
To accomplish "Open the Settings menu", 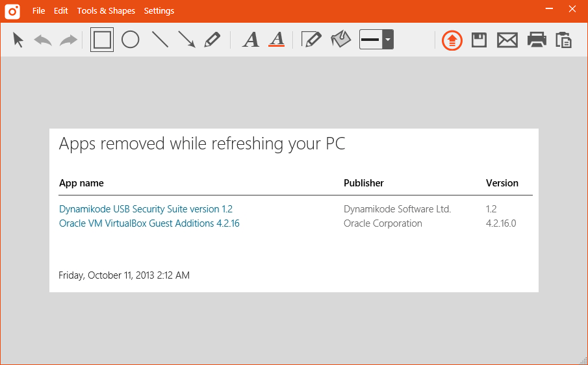I will (159, 11).
